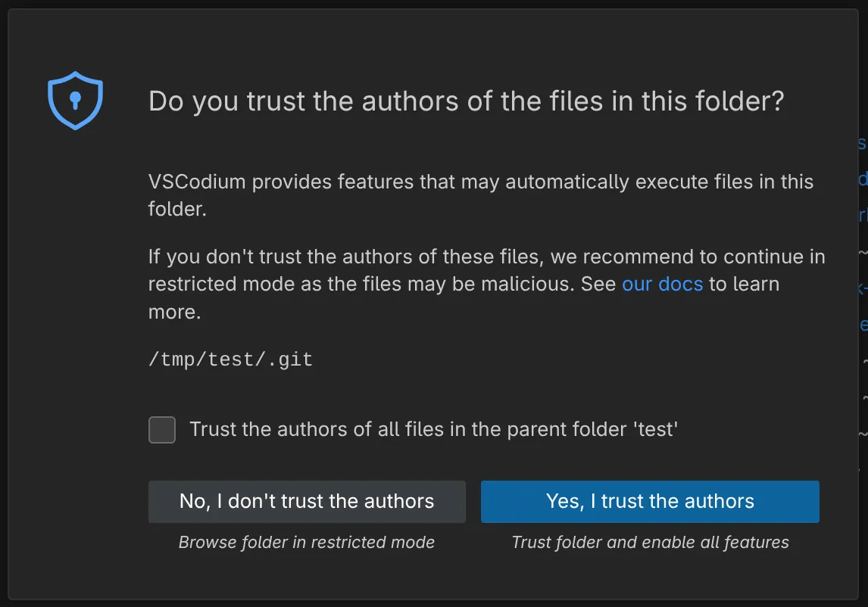Click the dialog title asking about trusting authors
Viewport: 868px width, 607px height.
click(x=465, y=101)
